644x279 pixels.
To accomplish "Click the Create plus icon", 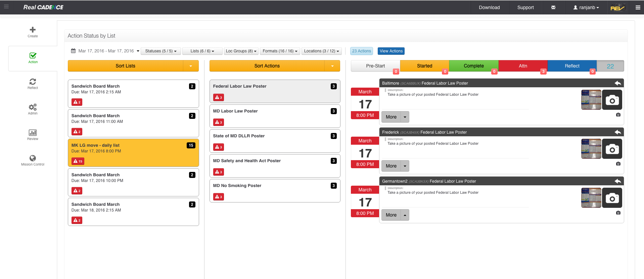I will point(33,30).
